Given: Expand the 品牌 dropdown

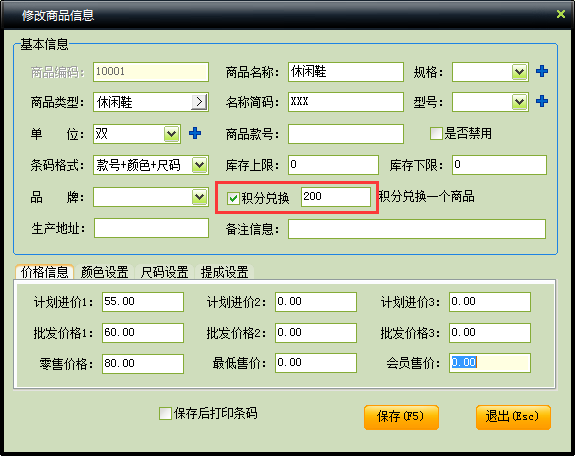Looking at the screenshot, I should tap(199, 197).
